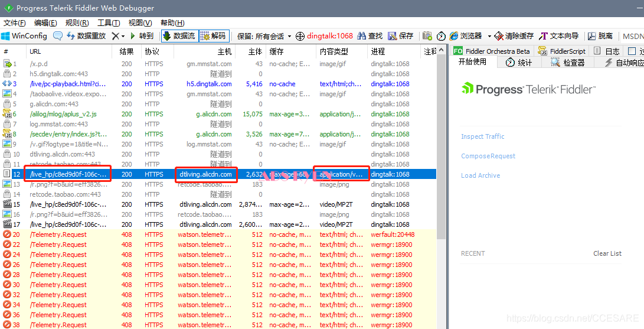Toggle 数据流 streaming mode

click(x=180, y=35)
